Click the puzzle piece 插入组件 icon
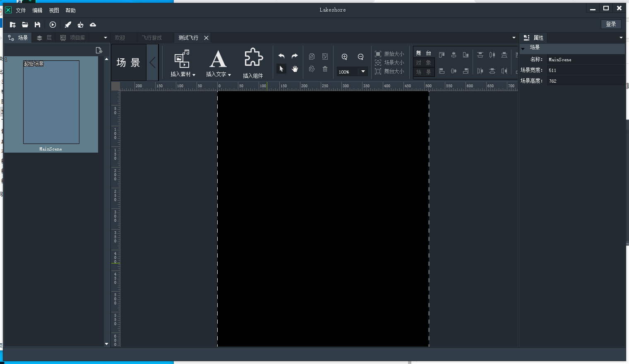Image resolution: width=629 pixels, height=364 pixels. [253, 57]
